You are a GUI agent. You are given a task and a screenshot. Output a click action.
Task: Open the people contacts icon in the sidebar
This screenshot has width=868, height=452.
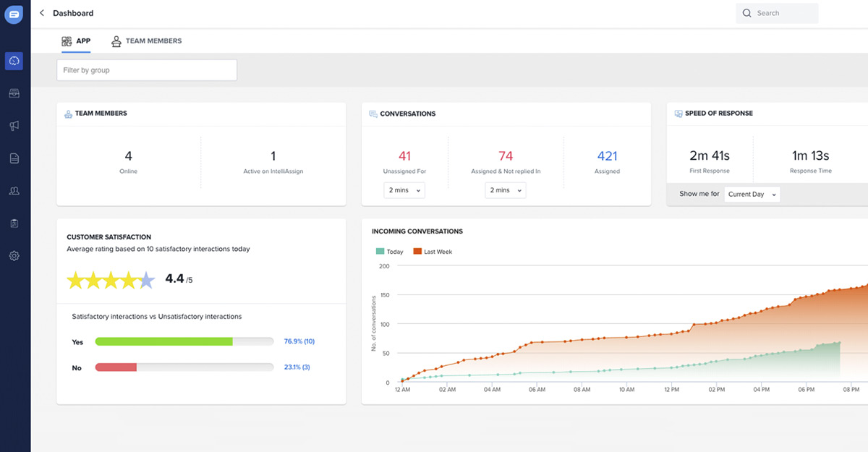[x=14, y=191]
